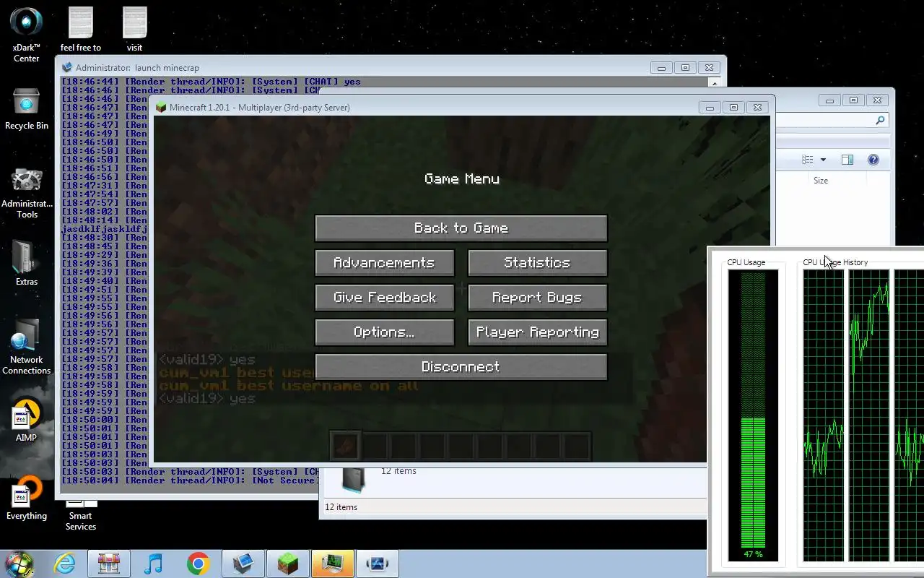Open the WinRAR books icon on taskbar

coord(109,564)
